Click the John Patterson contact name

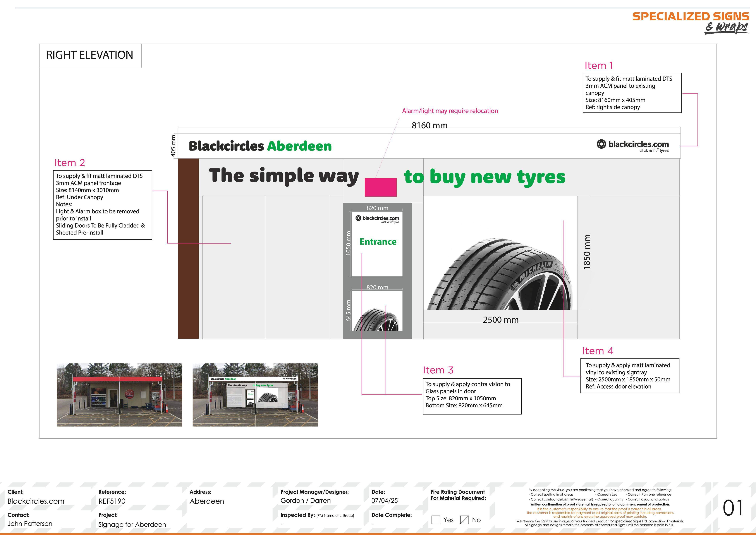tap(30, 524)
